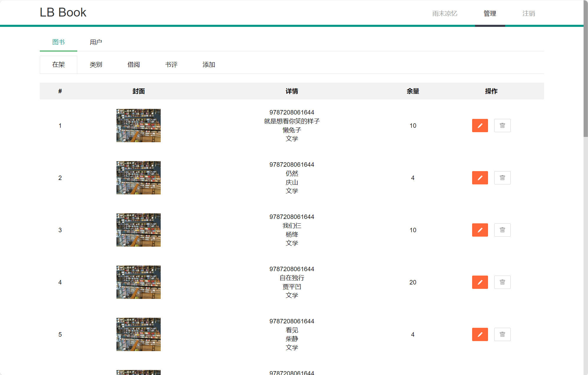588x375 pixels.
Task: Delete the book 就是想看你笑的样子
Action: [502, 125]
